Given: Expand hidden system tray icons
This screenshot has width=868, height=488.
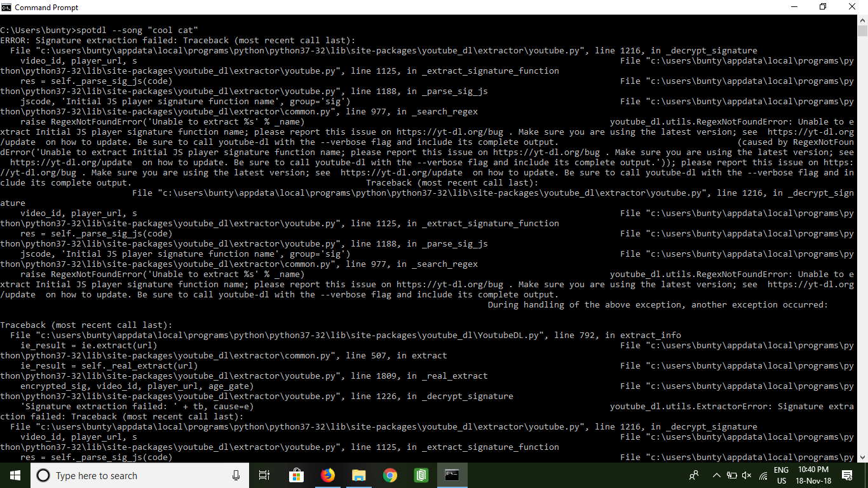Looking at the screenshot, I should [716, 475].
